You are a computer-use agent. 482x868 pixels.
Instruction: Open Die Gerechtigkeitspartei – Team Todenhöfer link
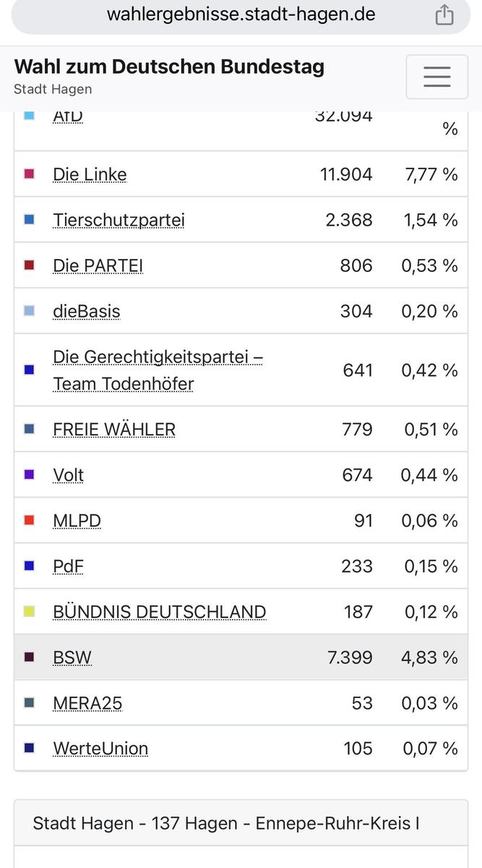pos(158,370)
